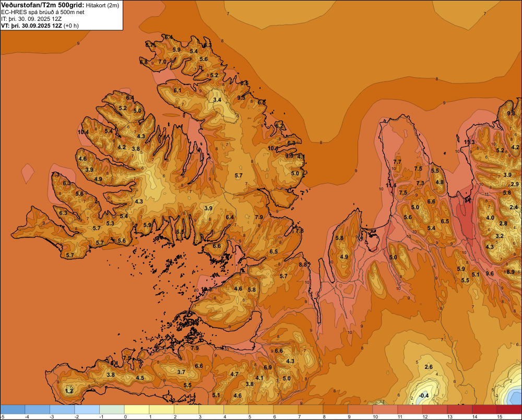Viewport: 522px width, 420px height.
Task: Click the 6.2 temperature value
Action: pos(279,126)
